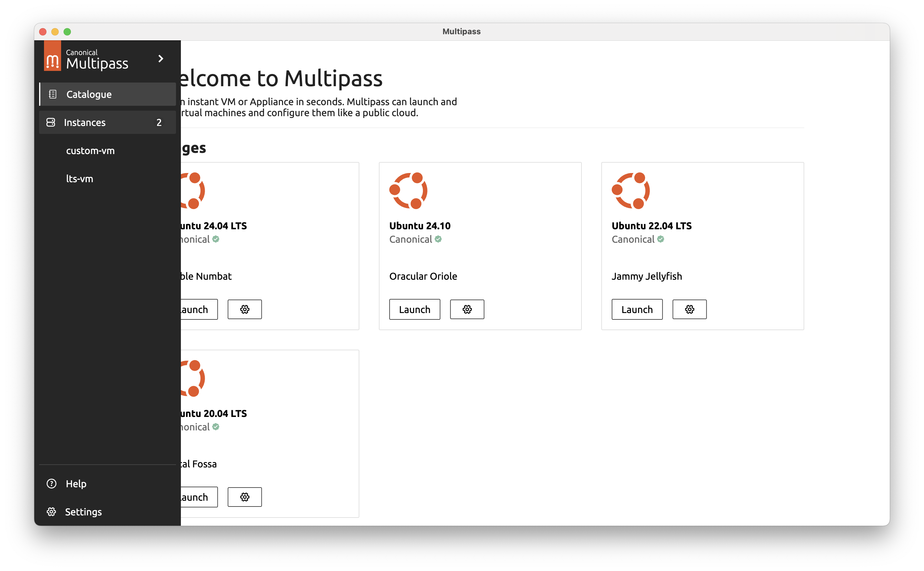This screenshot has width=924, height=571.
Task: Click the Ubuntu 22.04 LTS title text
Action: pyautogui.click(x=651, y=226)
